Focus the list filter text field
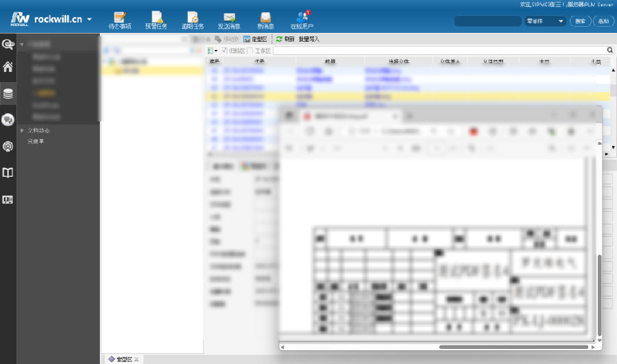 click(439, 50)
